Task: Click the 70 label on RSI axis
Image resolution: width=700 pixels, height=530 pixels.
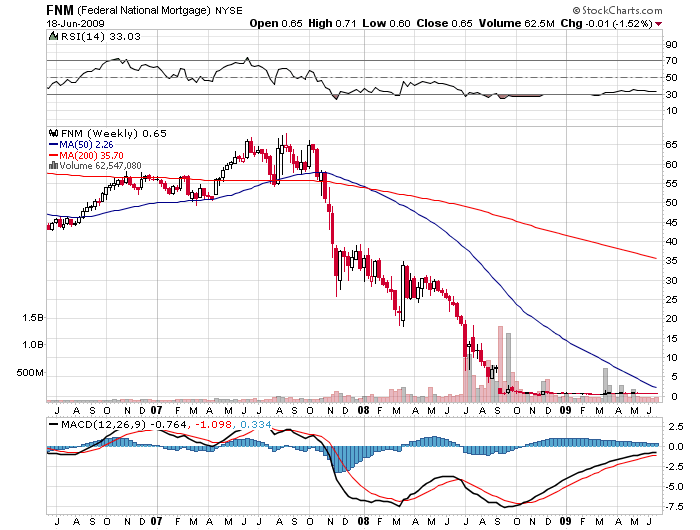Action: click(x=671, y=61)
